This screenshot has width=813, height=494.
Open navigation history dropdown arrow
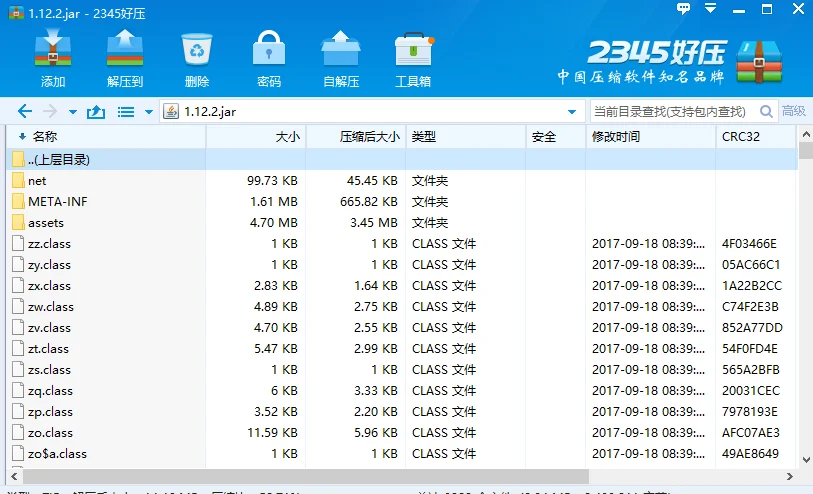(x=73, y=112)
